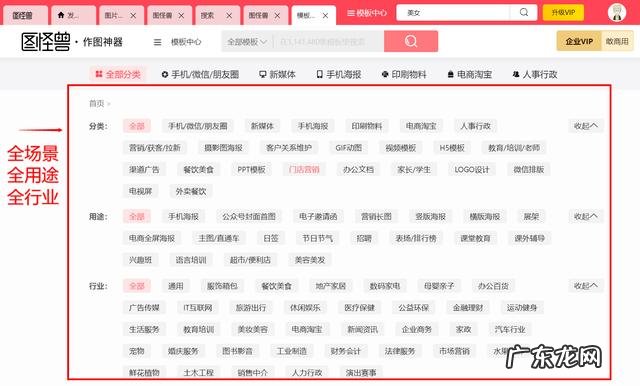Click the 升级VIP button

563,13
